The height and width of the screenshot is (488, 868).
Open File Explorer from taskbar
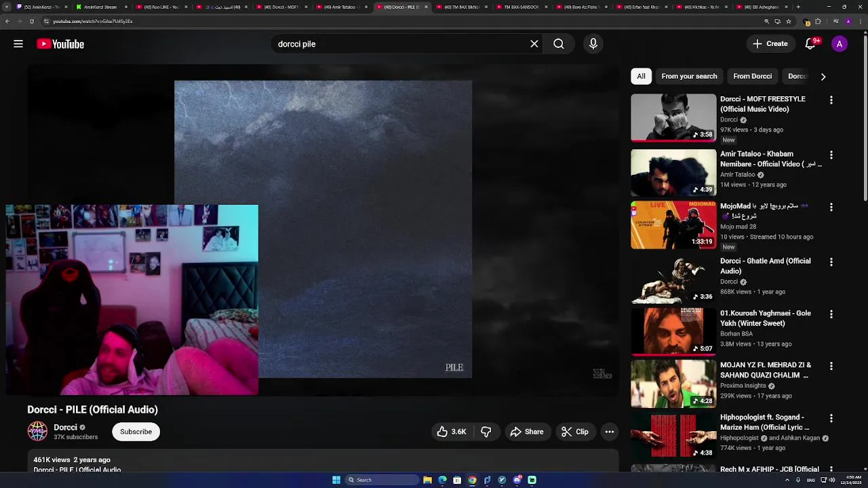(x=427, y=480)
